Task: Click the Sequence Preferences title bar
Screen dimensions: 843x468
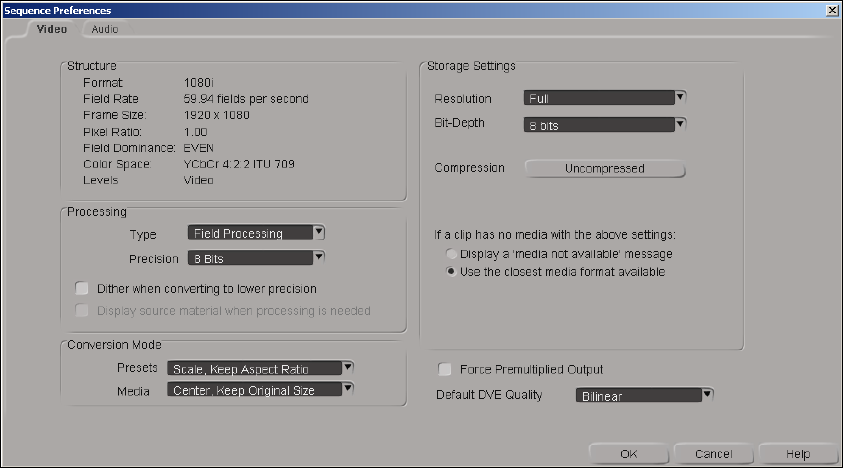Action: click(400, 9)
